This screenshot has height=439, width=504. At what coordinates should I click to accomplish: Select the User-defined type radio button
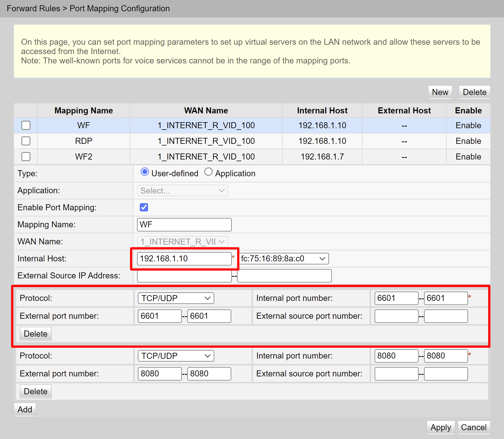145,172
